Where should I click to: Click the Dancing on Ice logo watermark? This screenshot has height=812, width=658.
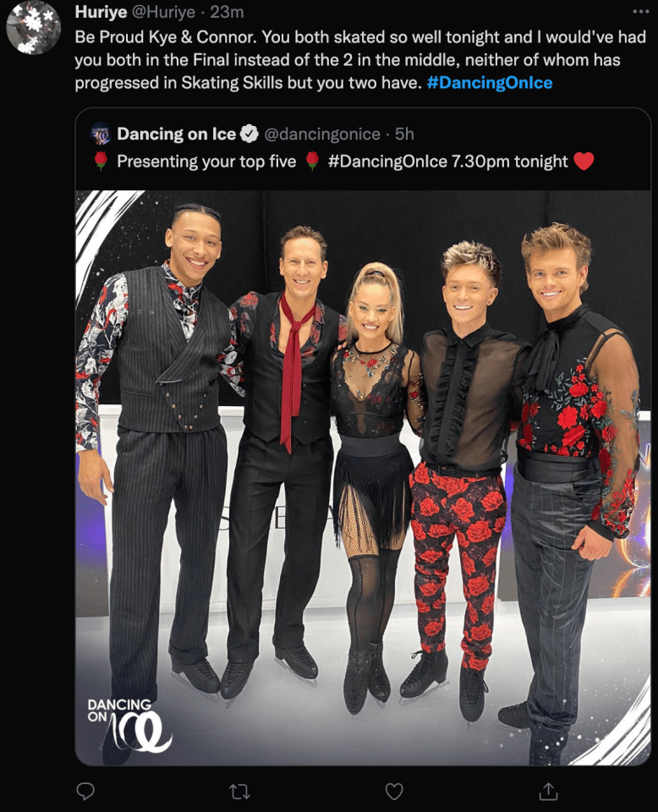point(129,725)
